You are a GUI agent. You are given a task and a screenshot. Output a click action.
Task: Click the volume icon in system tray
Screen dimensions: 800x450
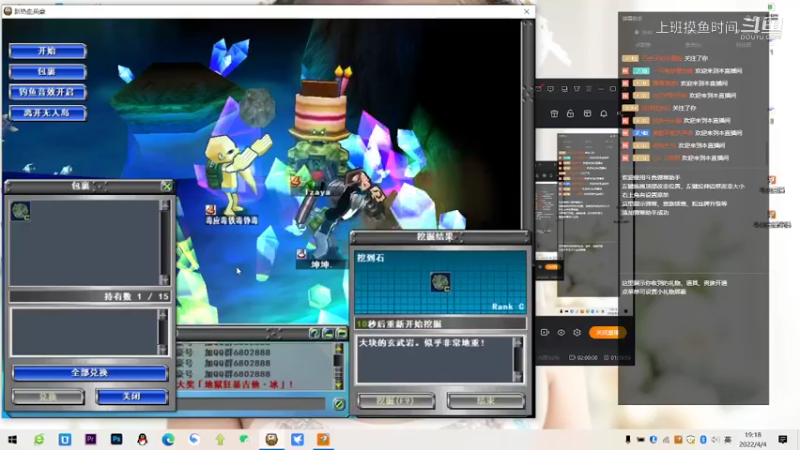[x=715, y=439]
